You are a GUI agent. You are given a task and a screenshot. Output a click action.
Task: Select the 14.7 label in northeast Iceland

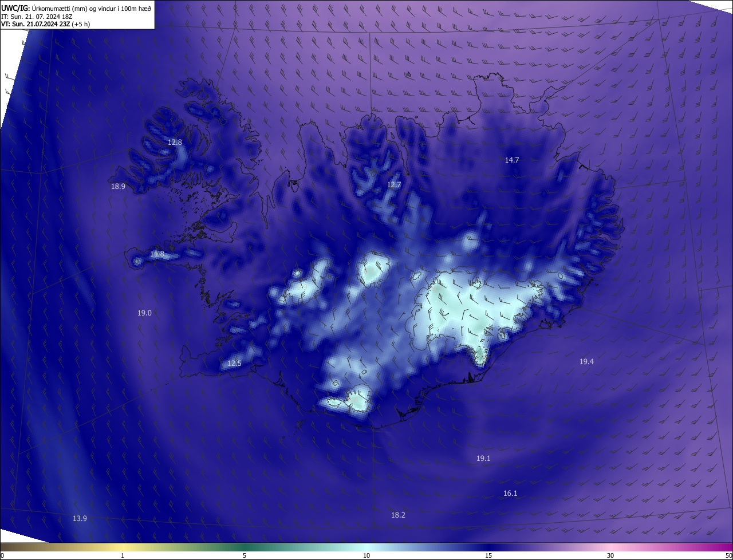512,160
